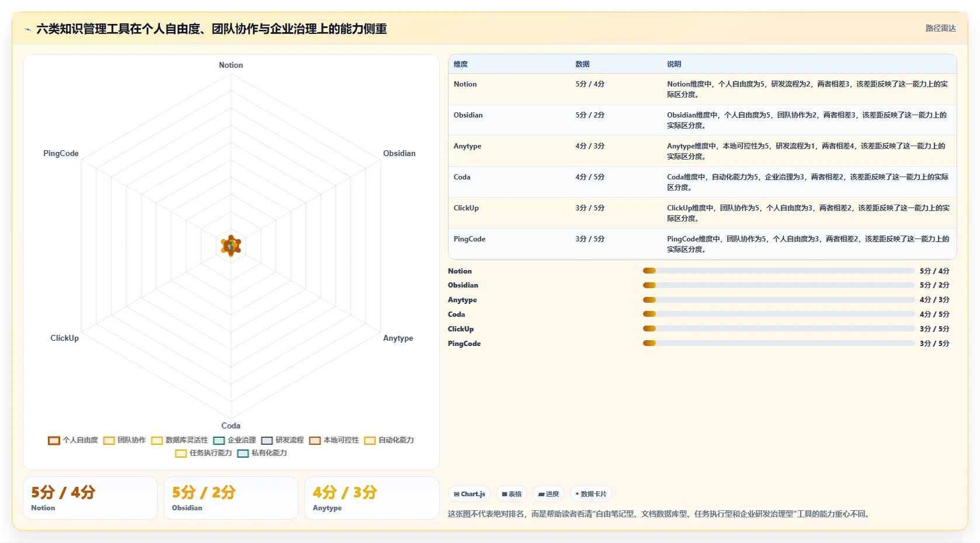Screen dimensions: 980x543
Task: Click the Coda axis label on the radar chart
Action: click(x=231, y=426)
